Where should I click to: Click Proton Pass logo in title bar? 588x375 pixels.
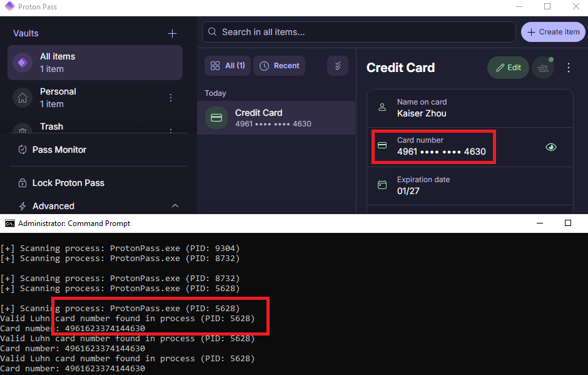point(9,6)
